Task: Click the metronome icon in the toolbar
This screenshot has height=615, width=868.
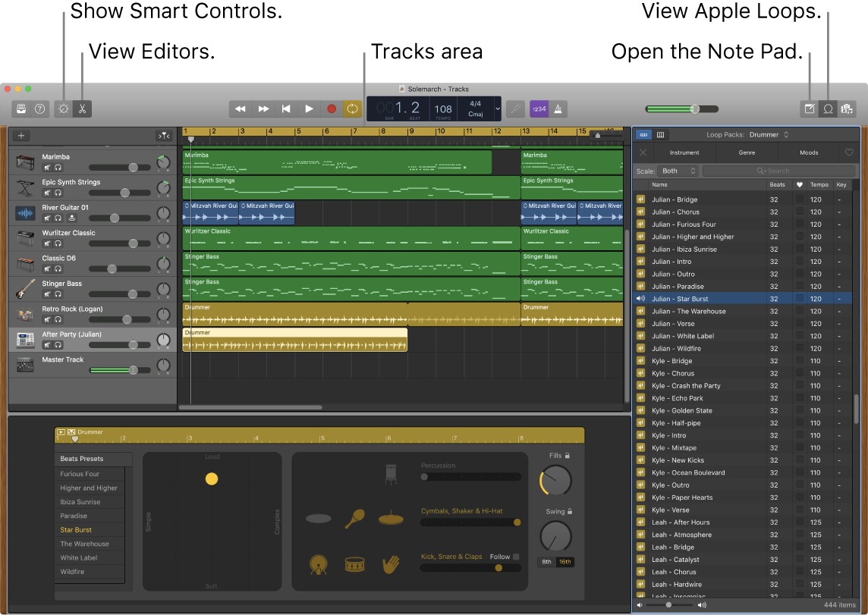Action: coord(558,108)
